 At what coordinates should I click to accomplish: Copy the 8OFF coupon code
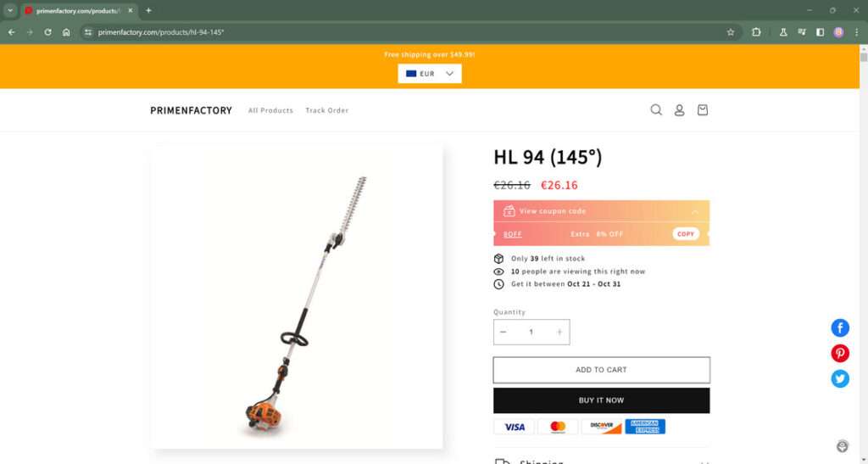click(x=685, y=233)
